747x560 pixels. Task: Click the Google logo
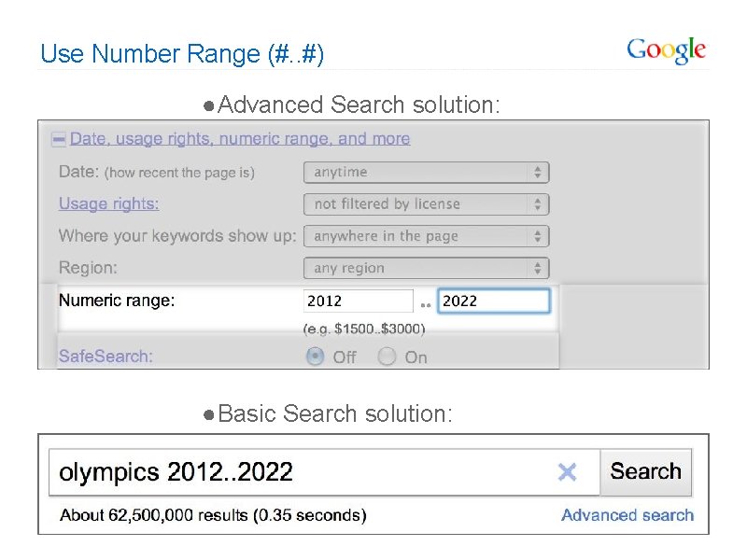(666, 50)
